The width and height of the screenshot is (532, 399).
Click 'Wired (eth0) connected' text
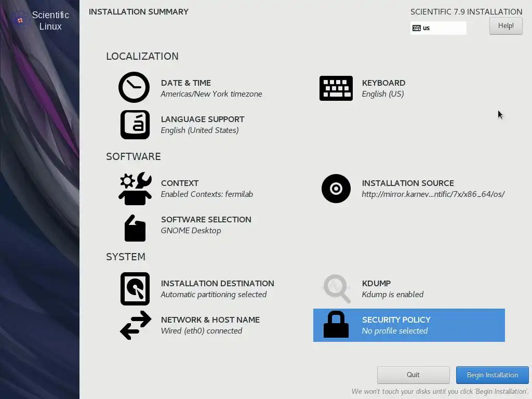(202, 331)
